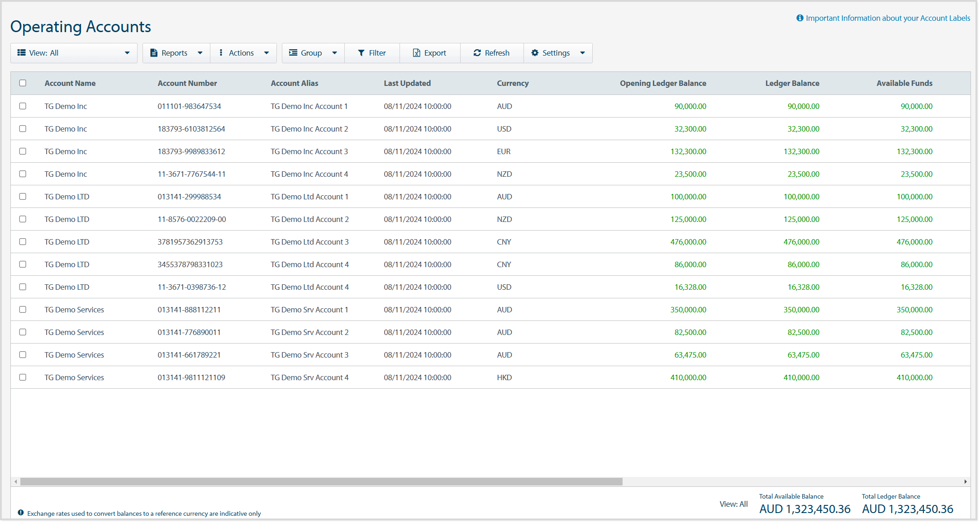The height and width of the screenshot is (523, 980).
Task: Click the Export spreadsheet icon
Action: pyautogui.click(x=417, y=53)
